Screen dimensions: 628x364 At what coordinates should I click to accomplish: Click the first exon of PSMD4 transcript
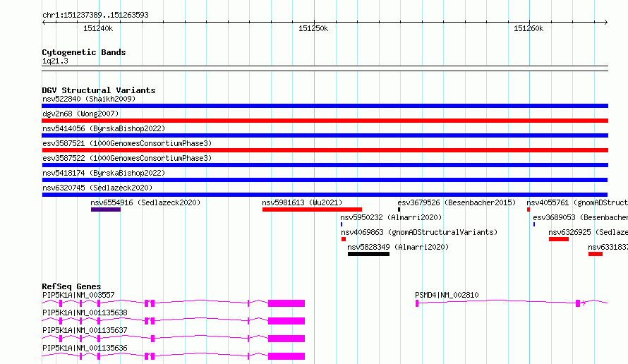[417, 303]
